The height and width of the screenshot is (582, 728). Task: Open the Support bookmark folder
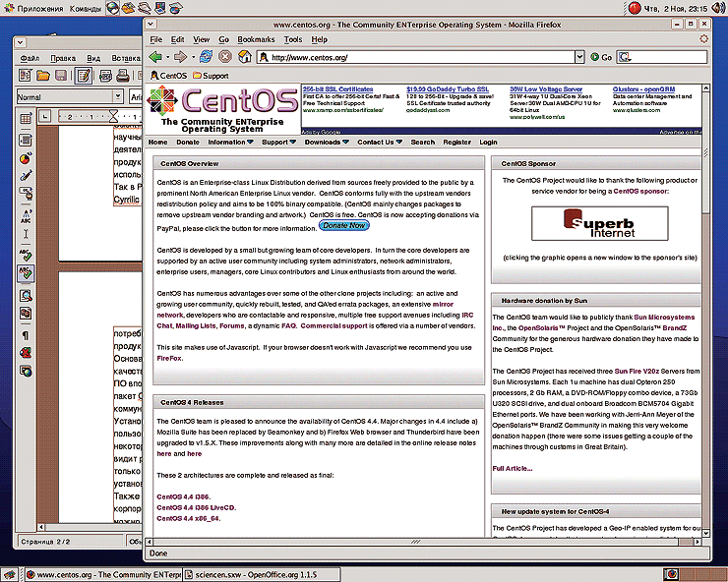click(211, 75)
